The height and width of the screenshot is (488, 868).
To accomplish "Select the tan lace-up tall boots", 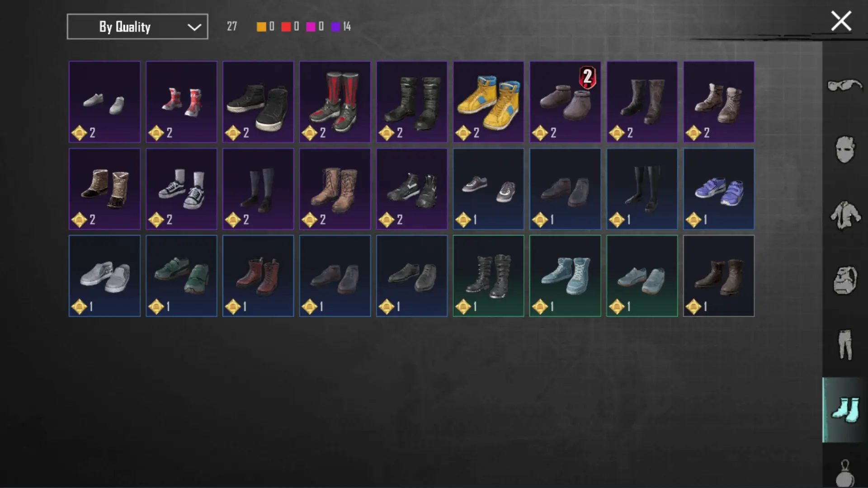I will [335, 189].
